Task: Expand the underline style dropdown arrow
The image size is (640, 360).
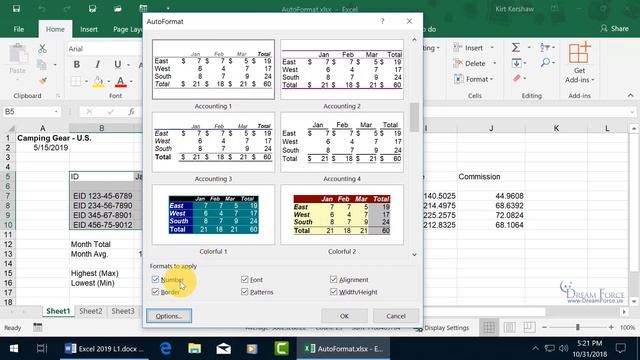Action: coord(129,65)
